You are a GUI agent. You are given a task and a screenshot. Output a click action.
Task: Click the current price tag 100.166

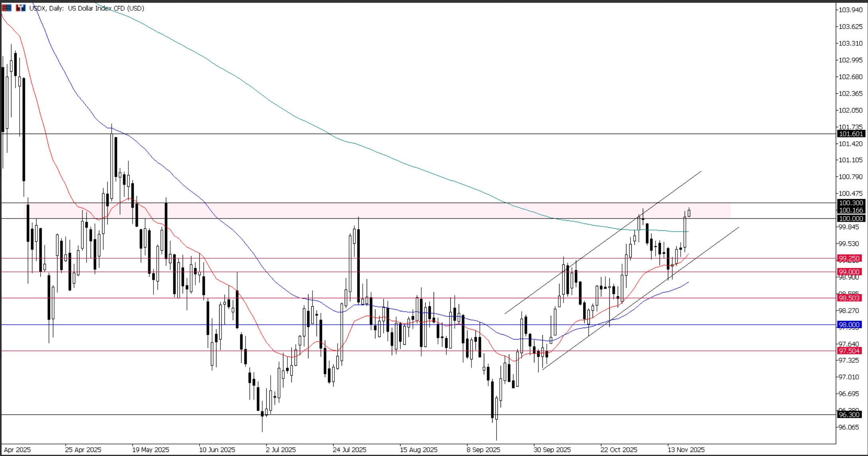(x=851, y=210)
